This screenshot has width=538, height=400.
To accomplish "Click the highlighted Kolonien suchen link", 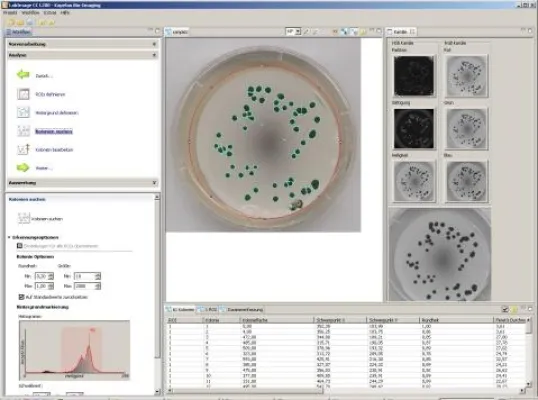I will (x=54, y=131).
